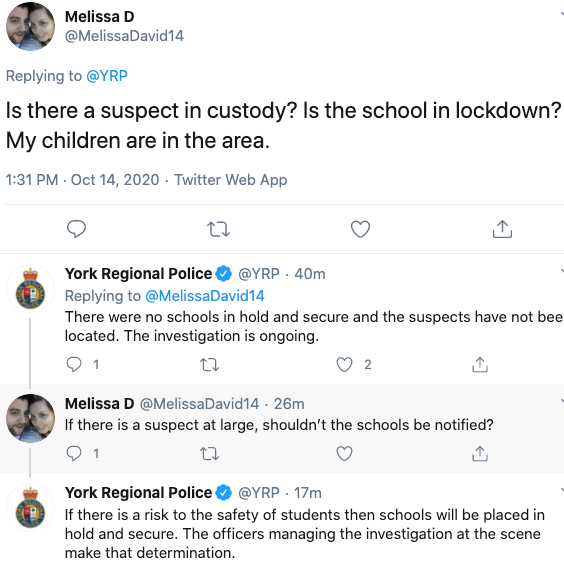Viewport: 564px width, 568px height.
Task: Like YRP's 40m reply with 2 likes
Action: (x=344, y=364)
